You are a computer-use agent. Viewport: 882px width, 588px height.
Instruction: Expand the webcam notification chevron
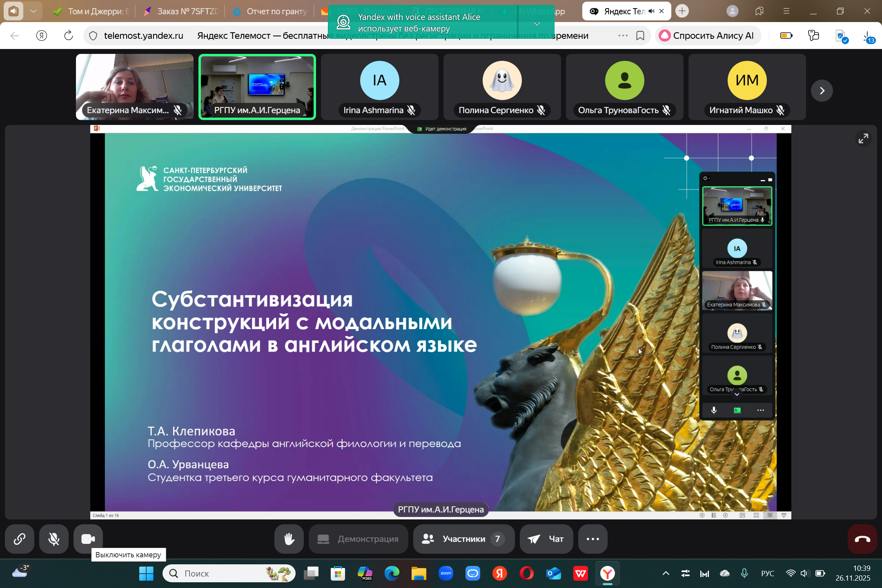coord(537,24)
